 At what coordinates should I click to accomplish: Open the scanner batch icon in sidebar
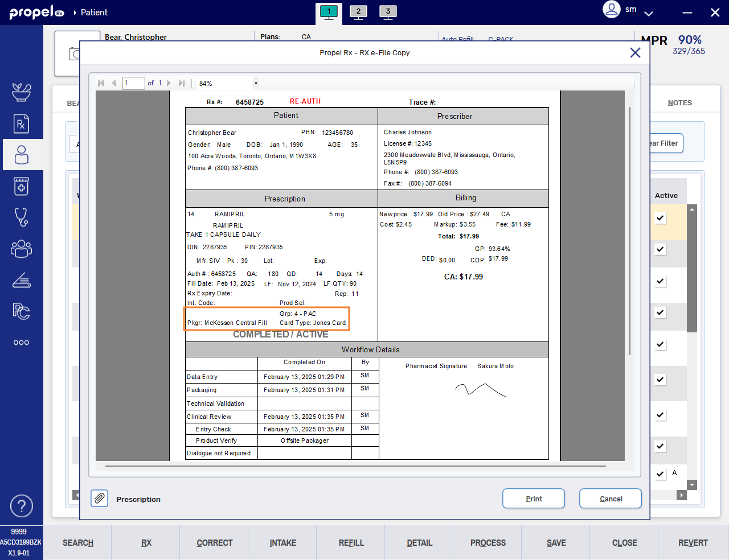tap(21, 280)
